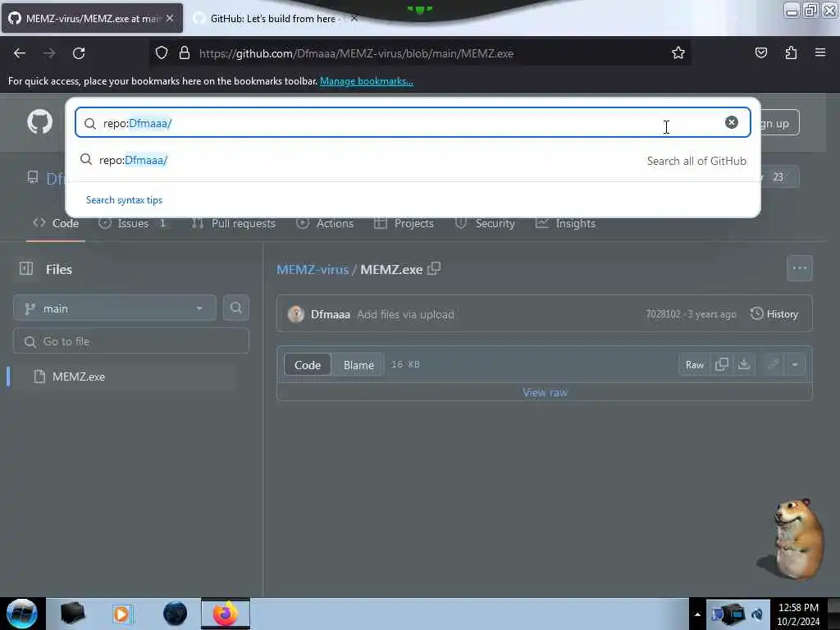840x630 pixels.
Task: Click the Raw button
Action: (694, 364)
